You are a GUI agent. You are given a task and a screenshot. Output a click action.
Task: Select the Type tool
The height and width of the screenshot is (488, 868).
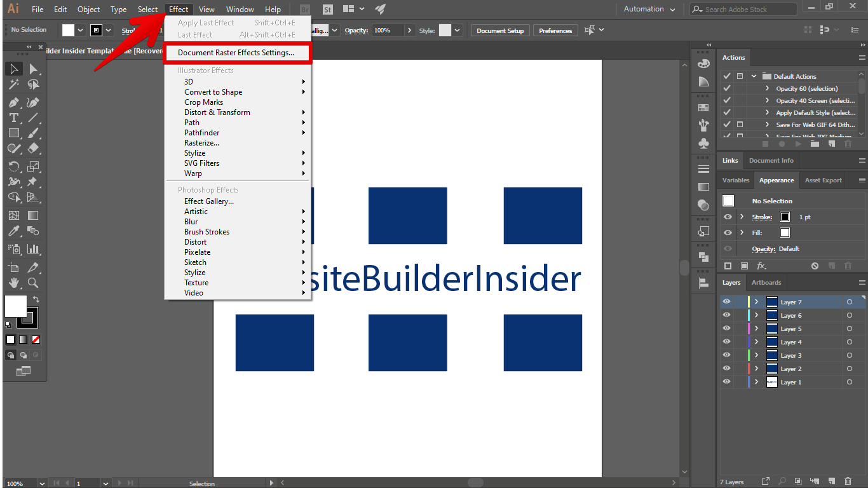click(13, 118)
